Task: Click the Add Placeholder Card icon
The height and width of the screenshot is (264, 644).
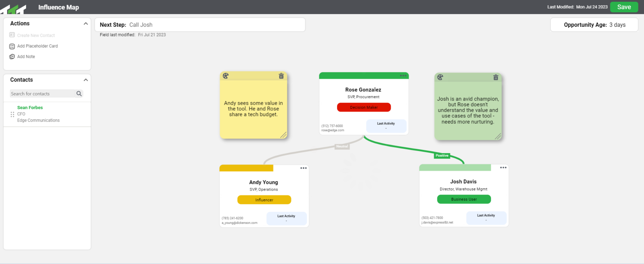Action: pos(12,46)
